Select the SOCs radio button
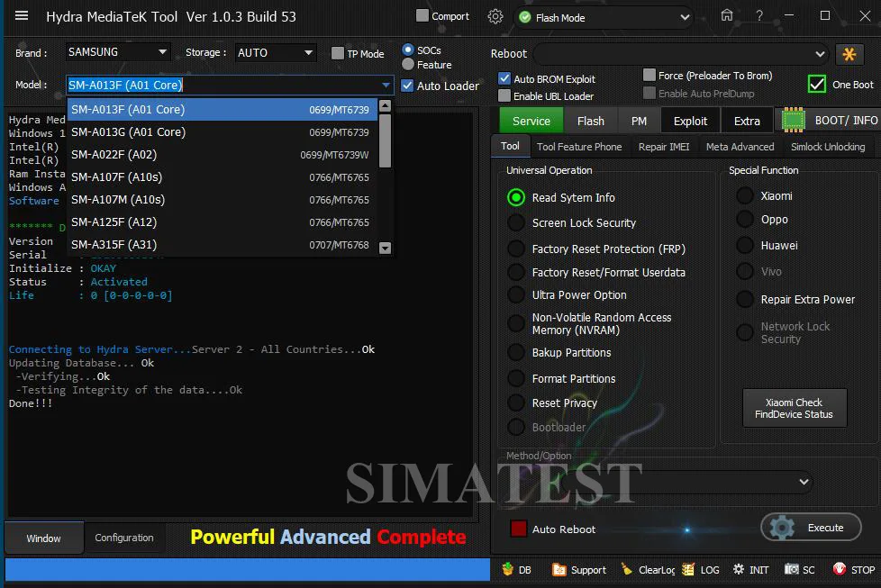 point(408,50)
